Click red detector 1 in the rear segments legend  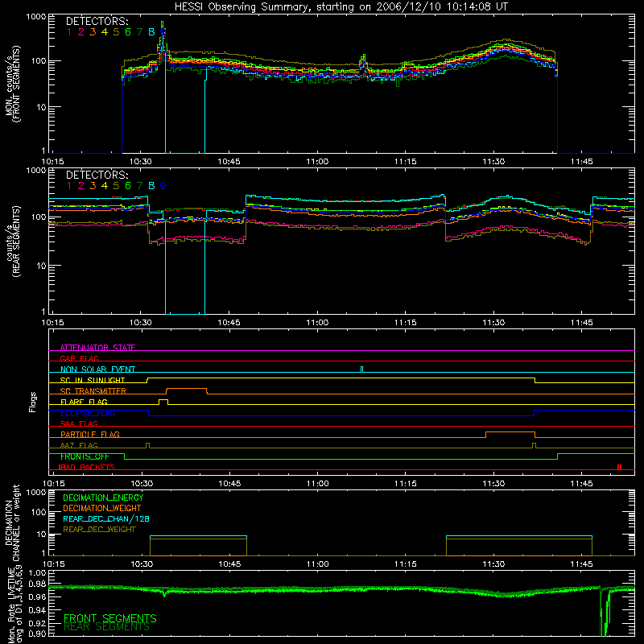pyautogui.click(x=69, y=186)
